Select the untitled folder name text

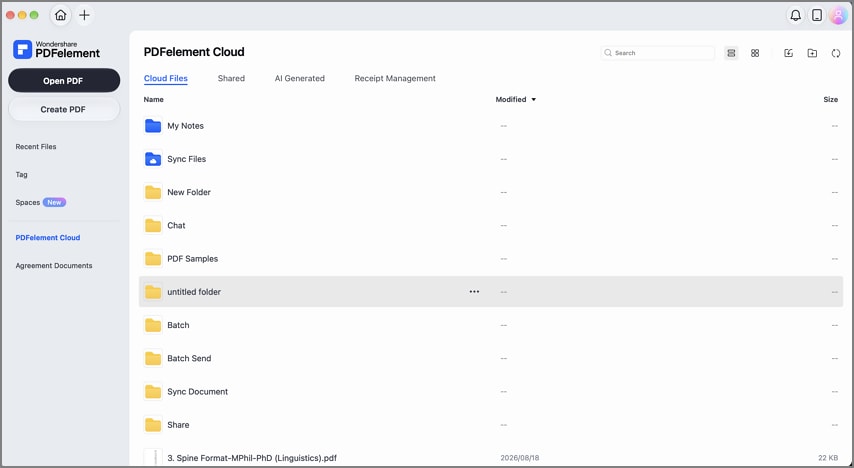(x=194, y=292)
